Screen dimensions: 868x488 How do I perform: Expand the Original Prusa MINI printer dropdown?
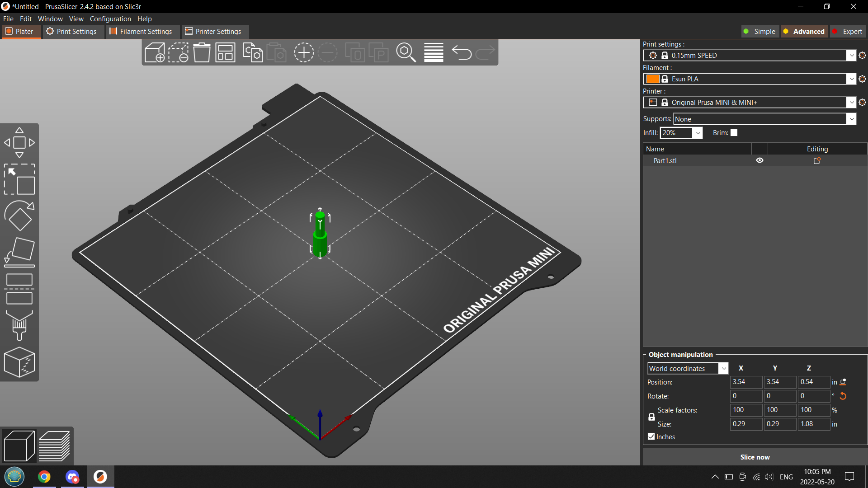[x=852, y=103]
